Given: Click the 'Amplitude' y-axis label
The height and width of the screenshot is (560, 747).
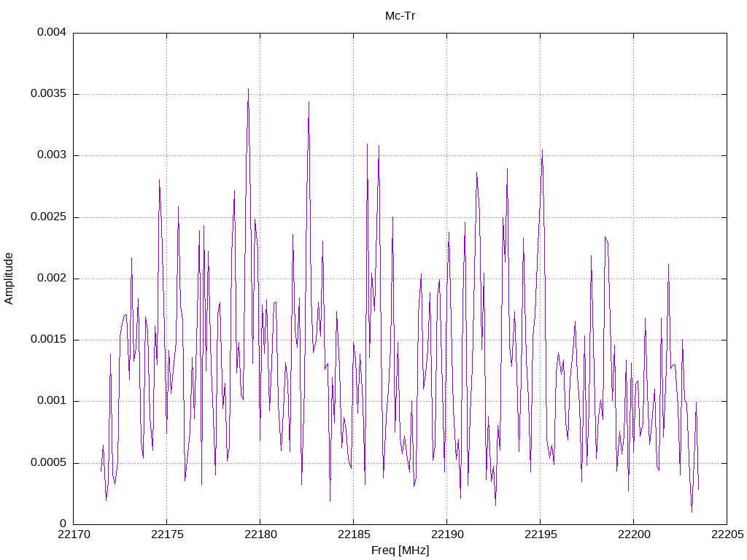Looking at the screenshot, I should point(9,279).
